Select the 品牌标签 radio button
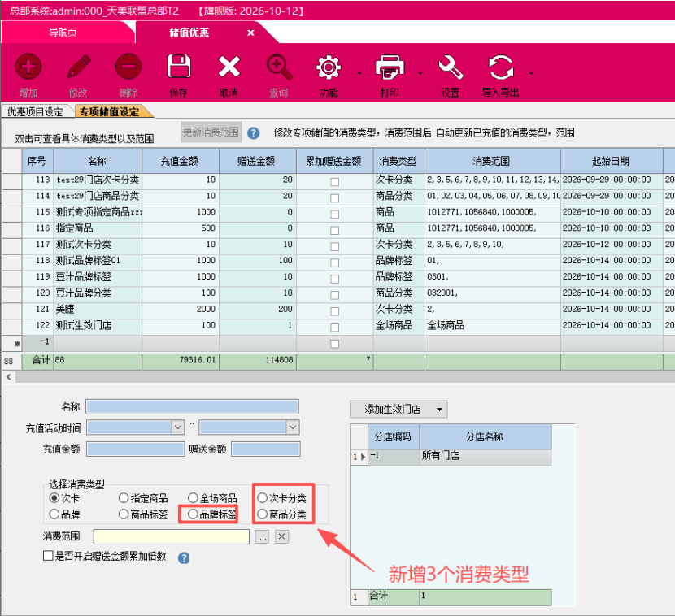 (x=193, y=514)
